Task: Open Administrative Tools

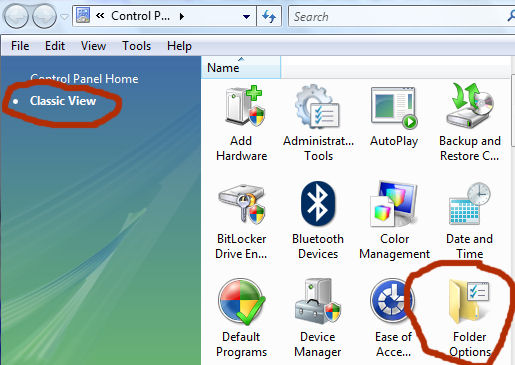Action: 318,123
